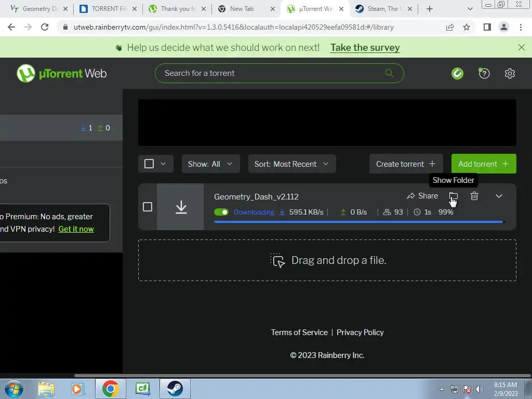The image size is (532, 399).
Task: Open the C# editor taskbar icon
Action: tap(142, 389)
